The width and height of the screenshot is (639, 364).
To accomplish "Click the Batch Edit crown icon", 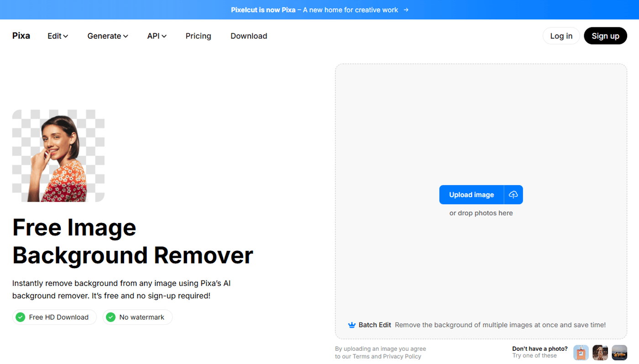I will point(351,325).
